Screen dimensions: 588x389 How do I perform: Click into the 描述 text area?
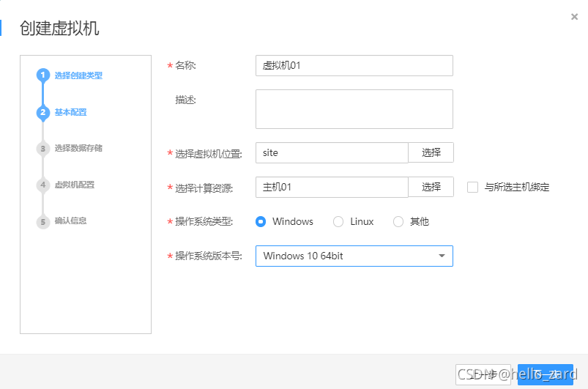coord(354,109)
